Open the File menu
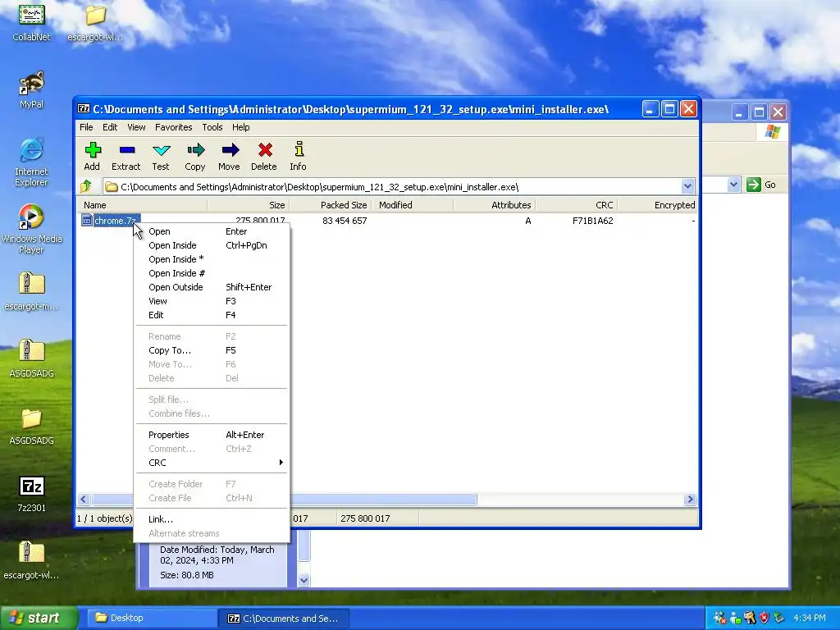The height and width of the screenshot is (630, 840). [x=86, y=127]
